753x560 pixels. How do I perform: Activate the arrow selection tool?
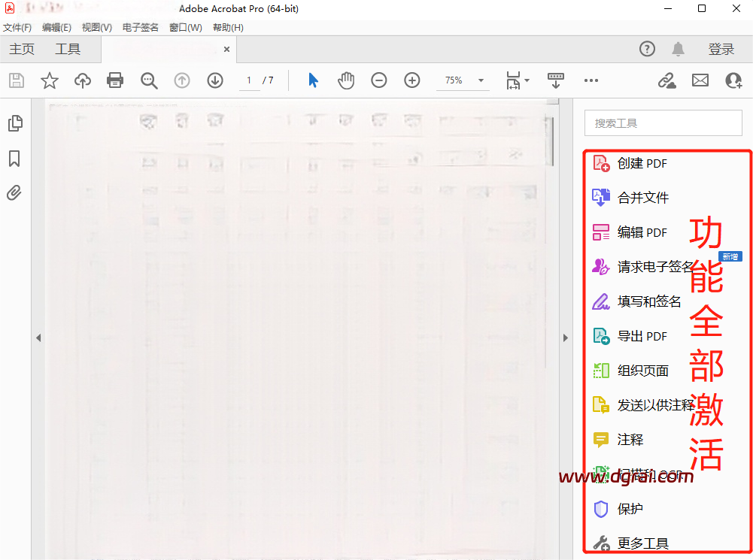pos(314,80)
